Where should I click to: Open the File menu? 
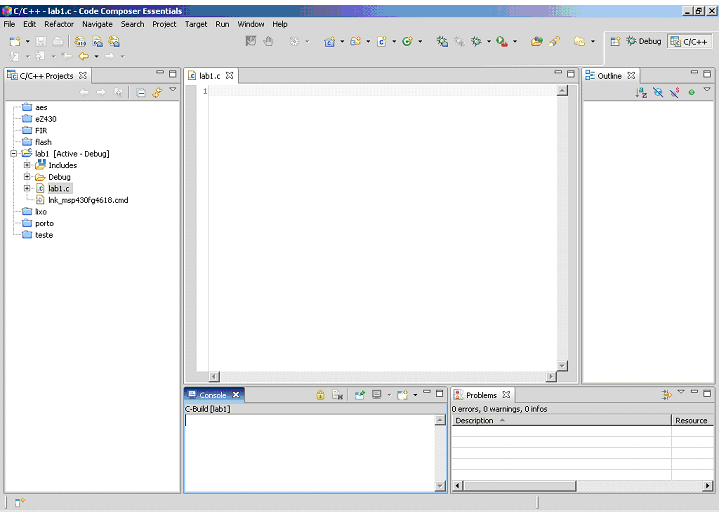10,24
